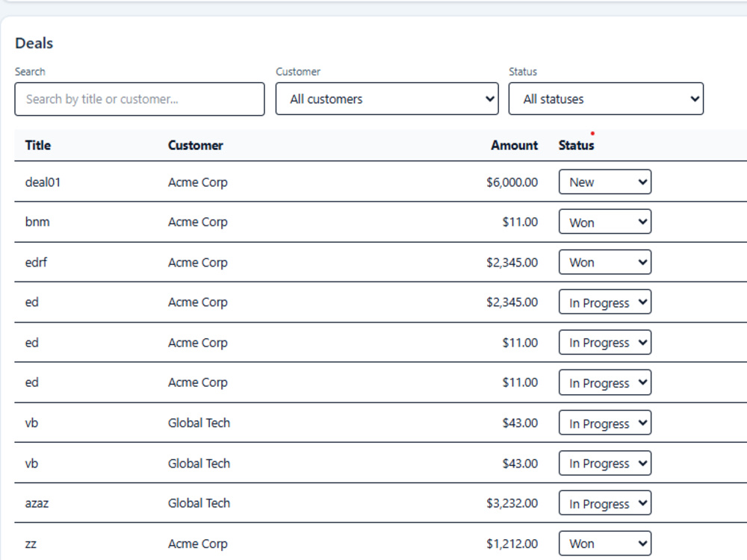Open the All statuses filter dropdown
747x560 pixels.
coord(606,99)
